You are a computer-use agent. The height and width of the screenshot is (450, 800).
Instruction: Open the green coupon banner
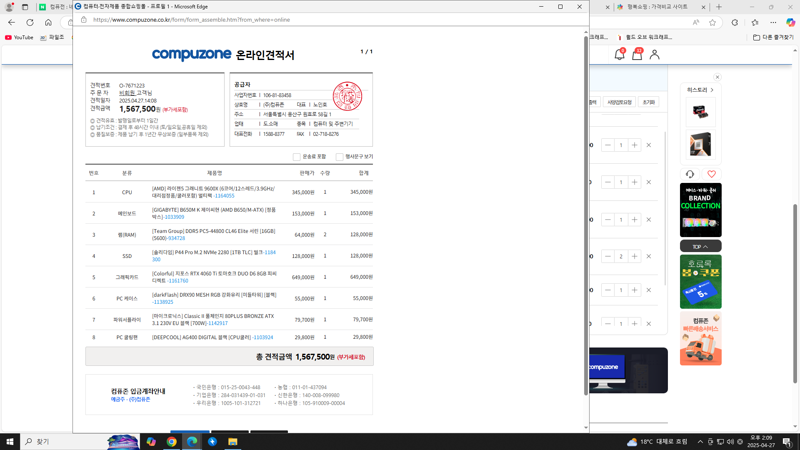click(701, 282)
